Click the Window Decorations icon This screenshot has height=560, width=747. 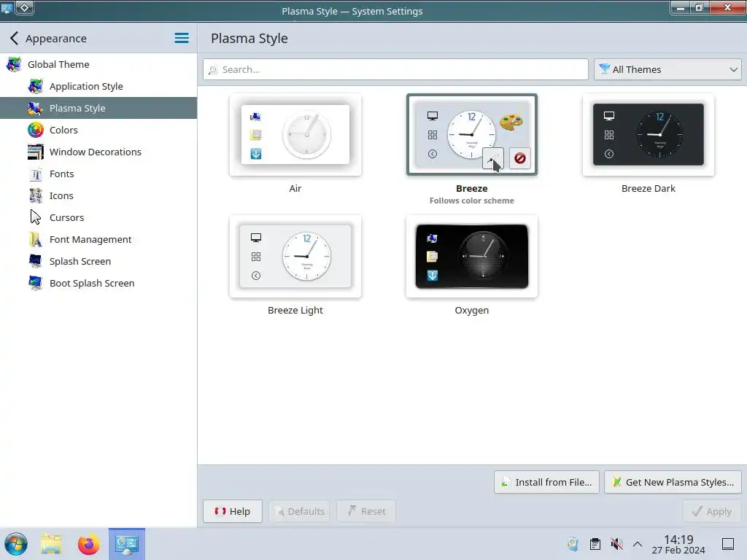(x=35, y=152)
